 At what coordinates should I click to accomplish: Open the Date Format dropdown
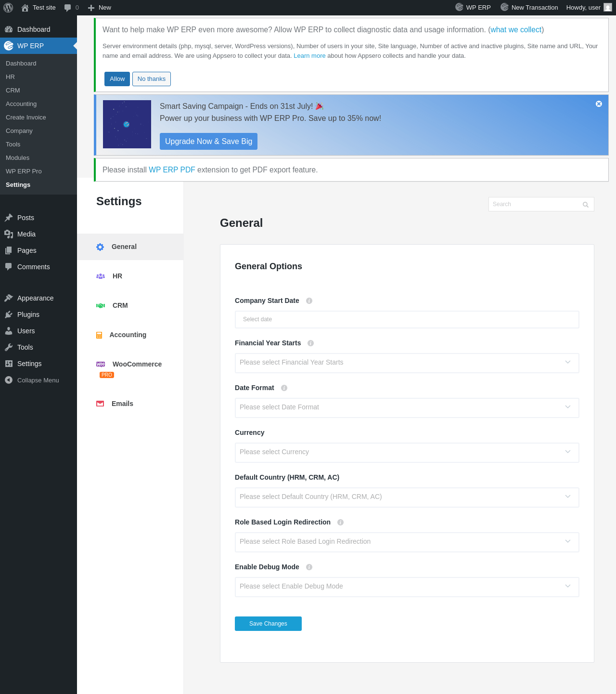(x=407, y=407)
